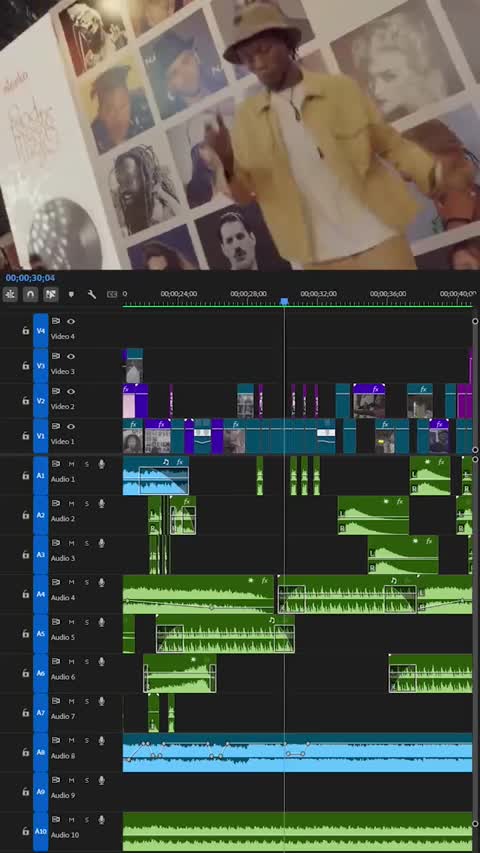Click the 00;00;24;00 ruler time label
Screen dimensions: 480x853
(x=179, y=294)
